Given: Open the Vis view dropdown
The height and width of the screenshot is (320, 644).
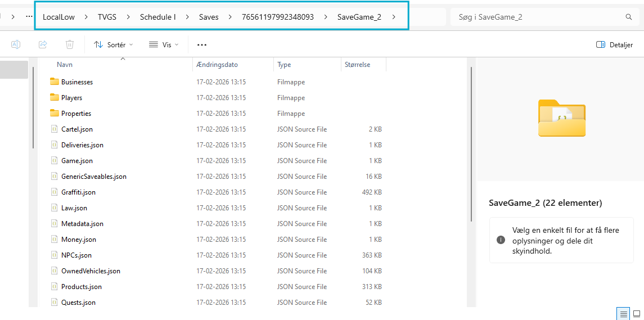Looking at the screenshot, I should tap(164, 44).
